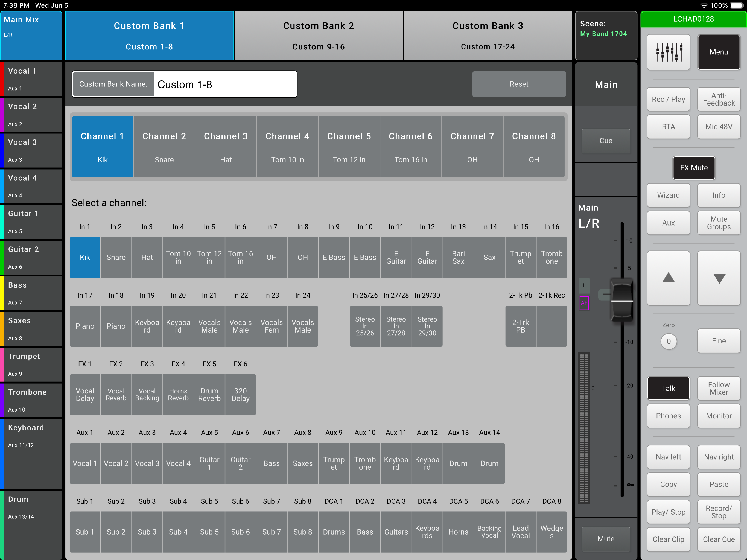
Task: Toggle Follow Mixer mode
Action: [x=719, y=389]
